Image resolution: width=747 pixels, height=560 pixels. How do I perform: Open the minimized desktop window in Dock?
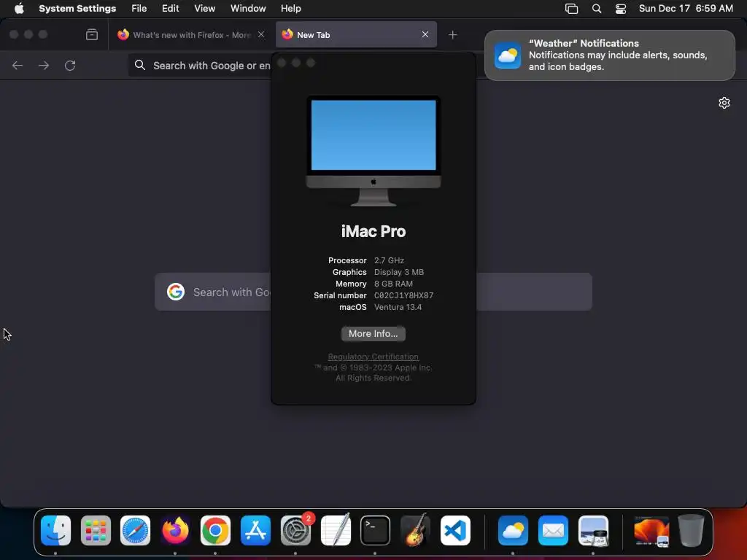click(651, 531)
